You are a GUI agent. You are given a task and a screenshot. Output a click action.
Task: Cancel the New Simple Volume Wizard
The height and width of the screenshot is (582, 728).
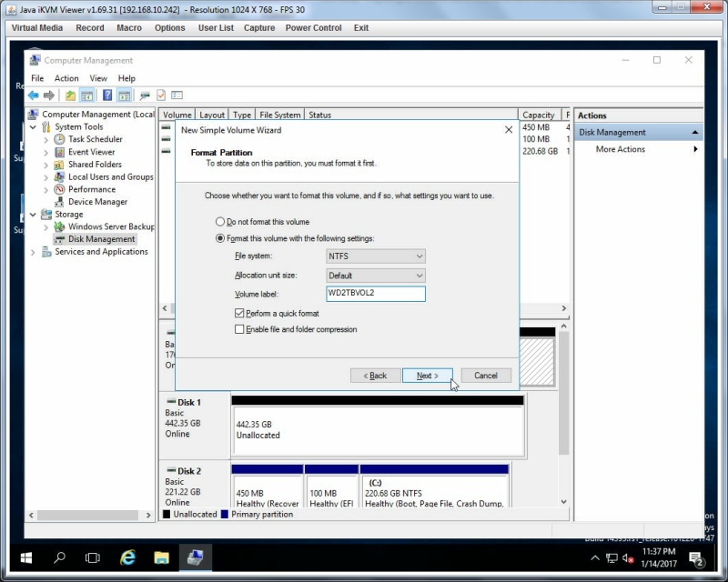click(x=486, y=376)
